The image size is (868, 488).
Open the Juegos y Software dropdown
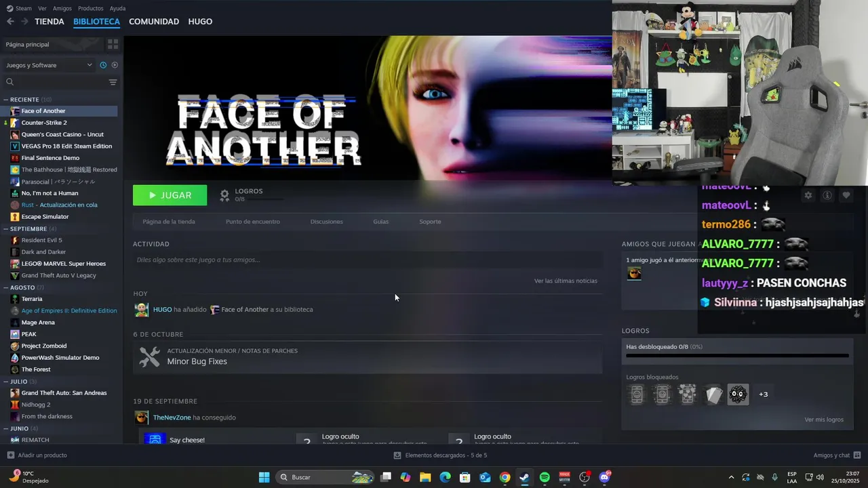pos(49,65)
